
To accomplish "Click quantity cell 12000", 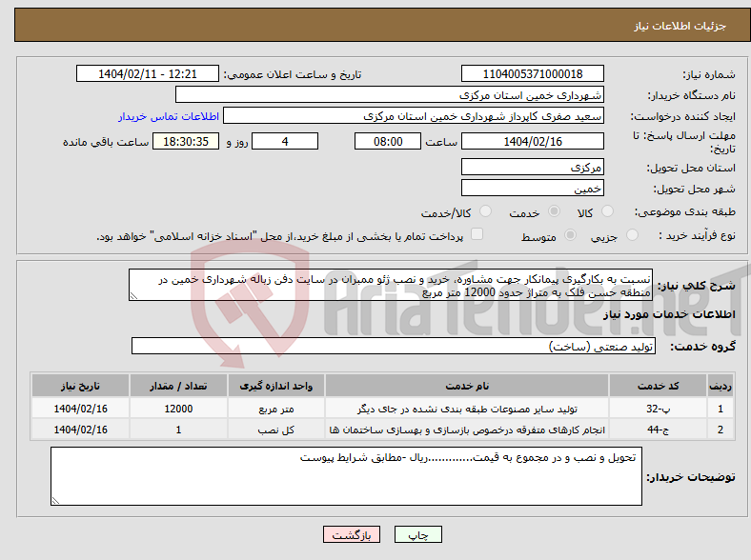I will pyautogui.click(x=178, y=409).
